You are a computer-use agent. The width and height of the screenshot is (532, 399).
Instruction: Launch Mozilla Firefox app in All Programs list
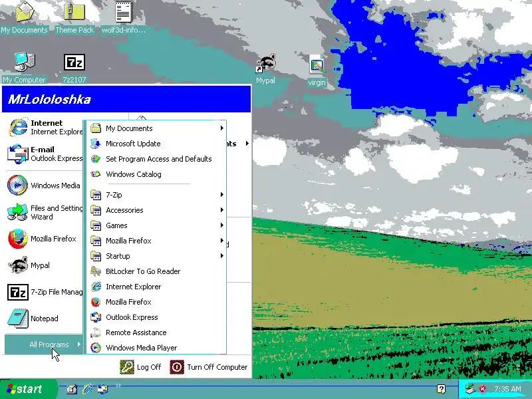(x=156, y=302)
